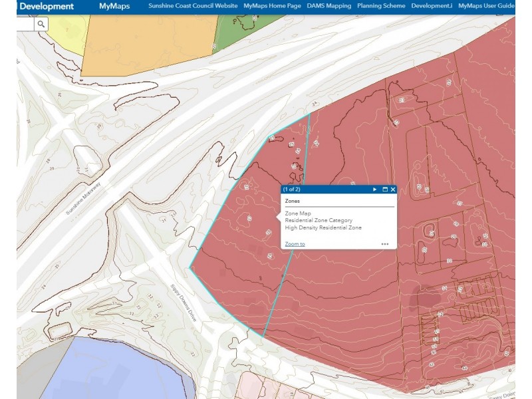Maximize the Zones popup window
532x399 pixels.
(384, 190)
